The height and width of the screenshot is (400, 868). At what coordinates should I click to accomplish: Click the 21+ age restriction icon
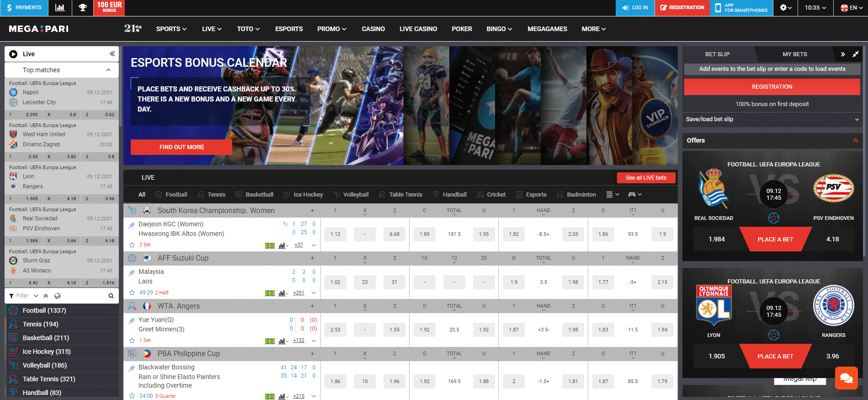click(133, 28)
